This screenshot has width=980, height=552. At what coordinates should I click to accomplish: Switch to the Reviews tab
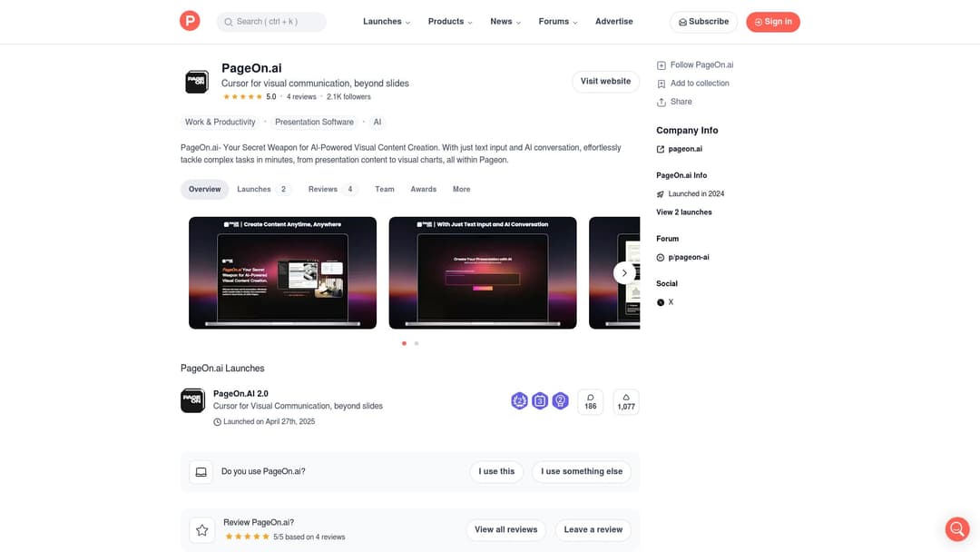click(332, 190)
